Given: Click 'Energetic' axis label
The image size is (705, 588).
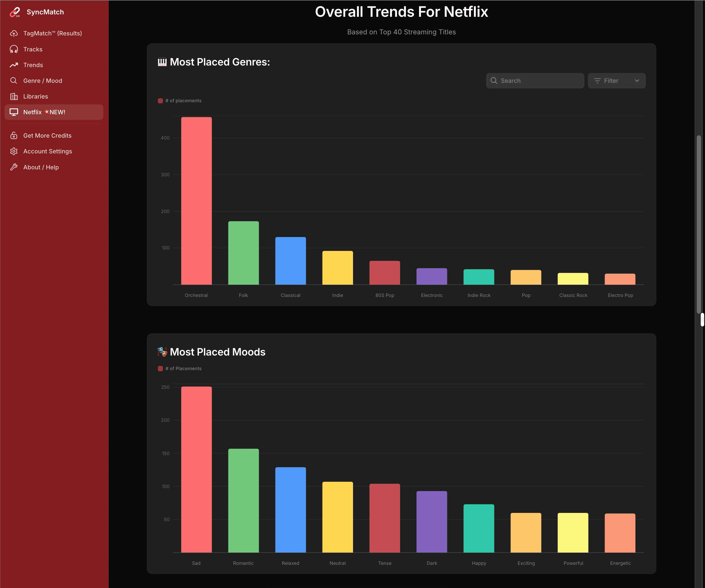Looking at the screenshot, I should tap(620, 563).
